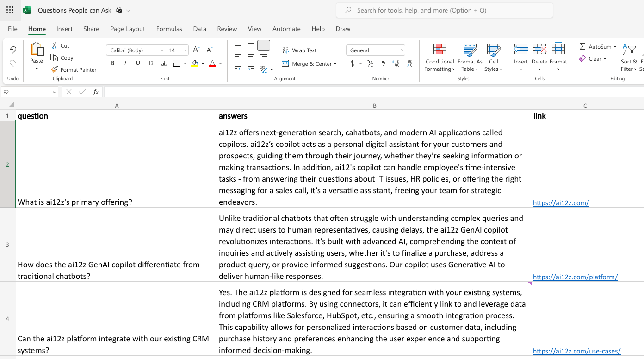
Task: Redo the last undone action
Action: tap(13, 63)
